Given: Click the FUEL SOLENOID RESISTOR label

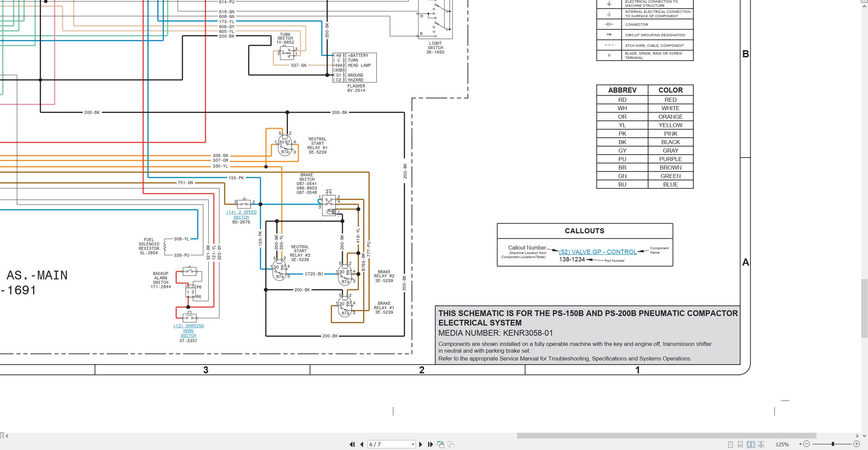Looking at the screenshot, I should pyautogui.click(x=149, y=246).
